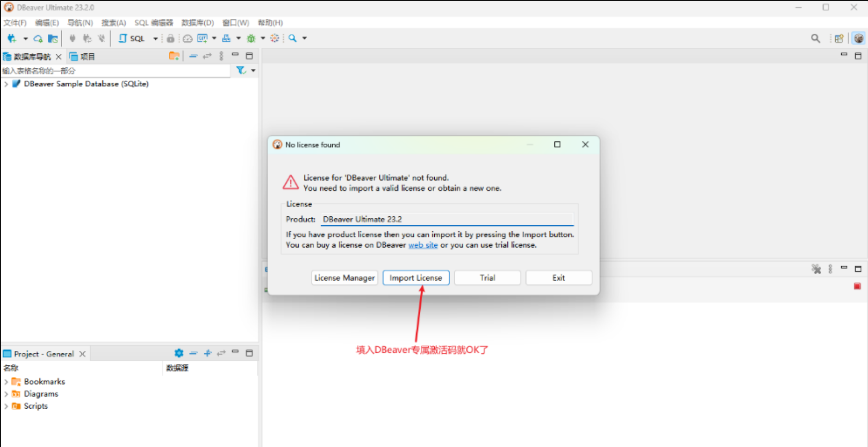Collapse all nodes in database navigator
Viewport: 868px width, 447px height.
tap(193, 56)
